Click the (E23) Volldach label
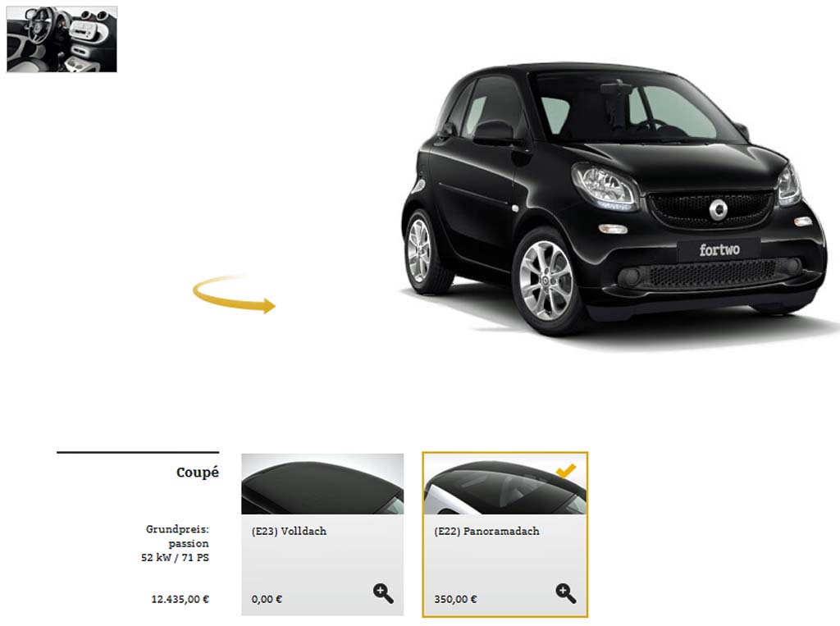840x626 pixels. 289,531
